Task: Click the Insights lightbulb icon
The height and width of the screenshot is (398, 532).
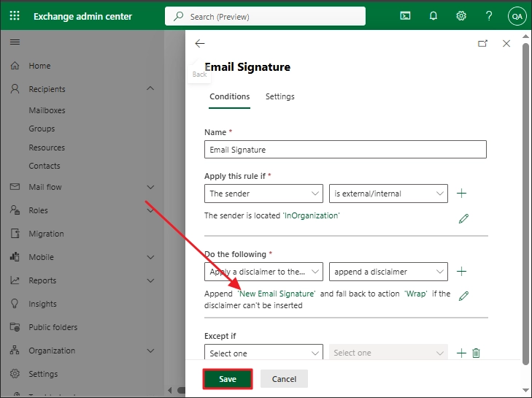Action: [x=15, y=304]
